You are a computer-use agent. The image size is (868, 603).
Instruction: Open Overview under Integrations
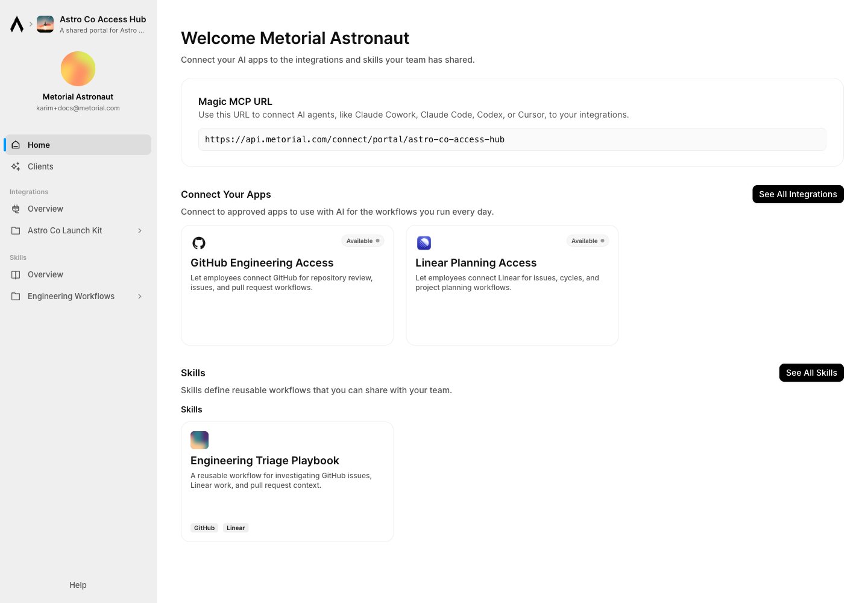coord(78,209)
